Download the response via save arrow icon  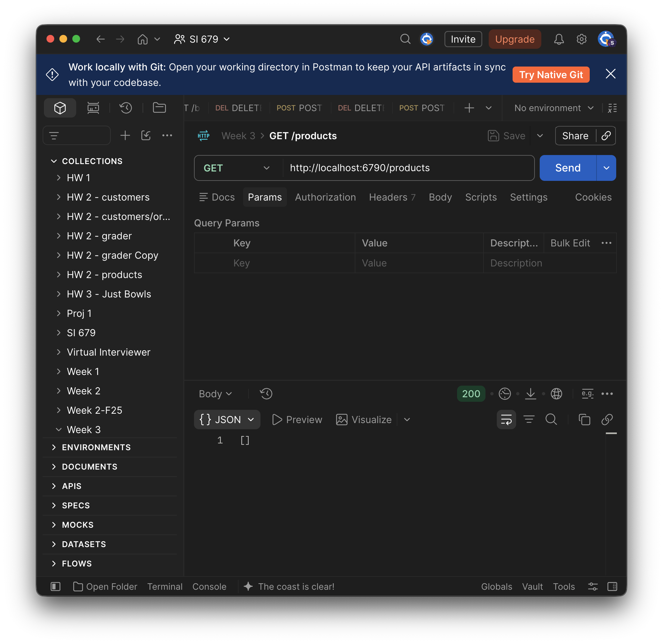530,394
